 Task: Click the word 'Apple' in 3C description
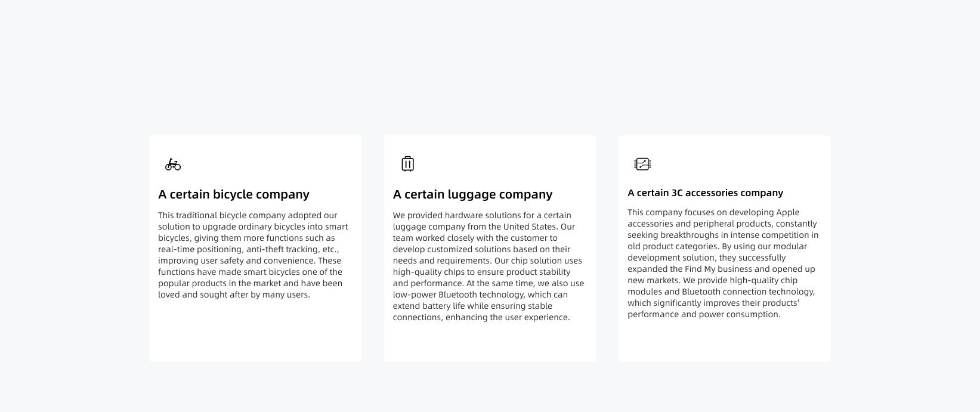[787, 212]
